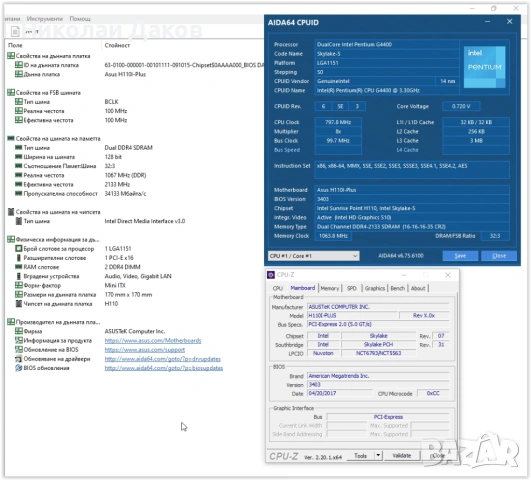Open the Помощ menu
Screen dimensions: 531x480
pos(80,19)
